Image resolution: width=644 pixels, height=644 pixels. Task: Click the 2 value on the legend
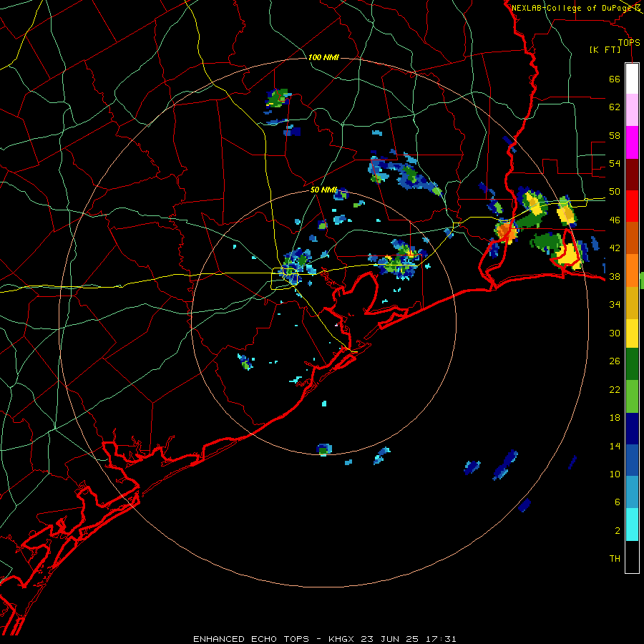coord(618,531)
